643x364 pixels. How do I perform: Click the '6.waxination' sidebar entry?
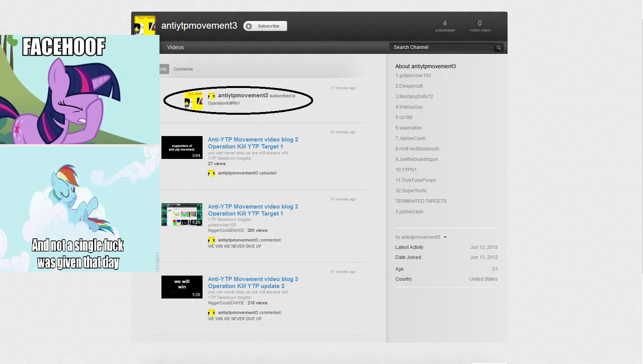point(409,128)
